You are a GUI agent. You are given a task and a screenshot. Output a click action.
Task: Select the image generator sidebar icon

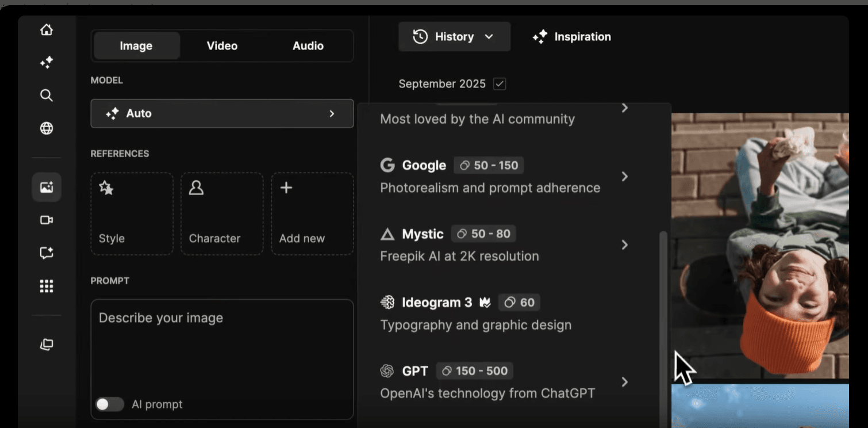coord(47,187)
